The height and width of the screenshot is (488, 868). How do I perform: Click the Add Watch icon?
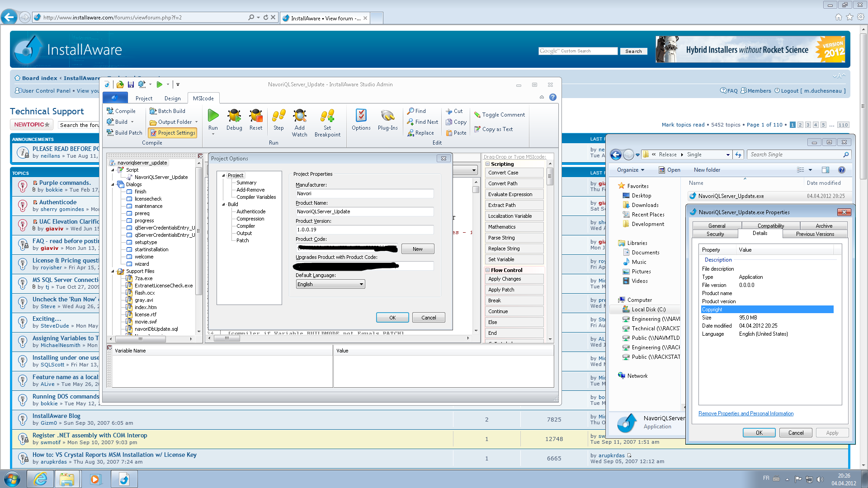(x=299, y=116)
